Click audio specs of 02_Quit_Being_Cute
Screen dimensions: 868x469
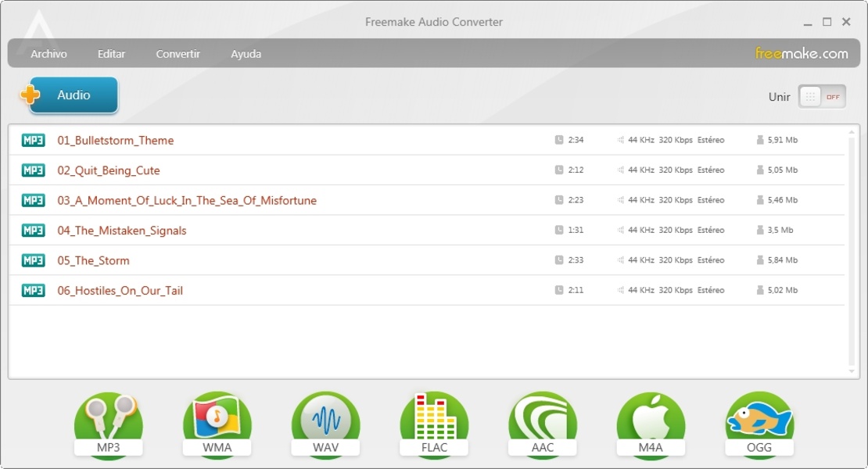(x=676, y=170)
